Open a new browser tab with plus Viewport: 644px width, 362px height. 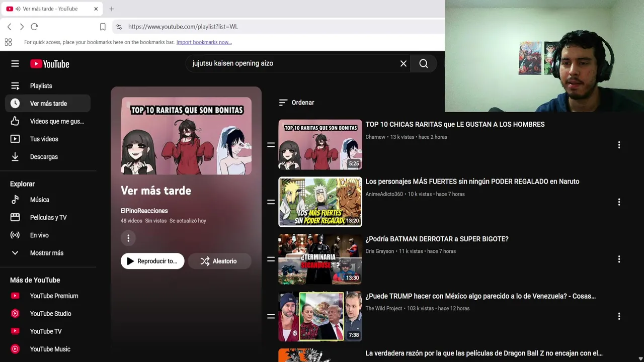click(112, 9)
